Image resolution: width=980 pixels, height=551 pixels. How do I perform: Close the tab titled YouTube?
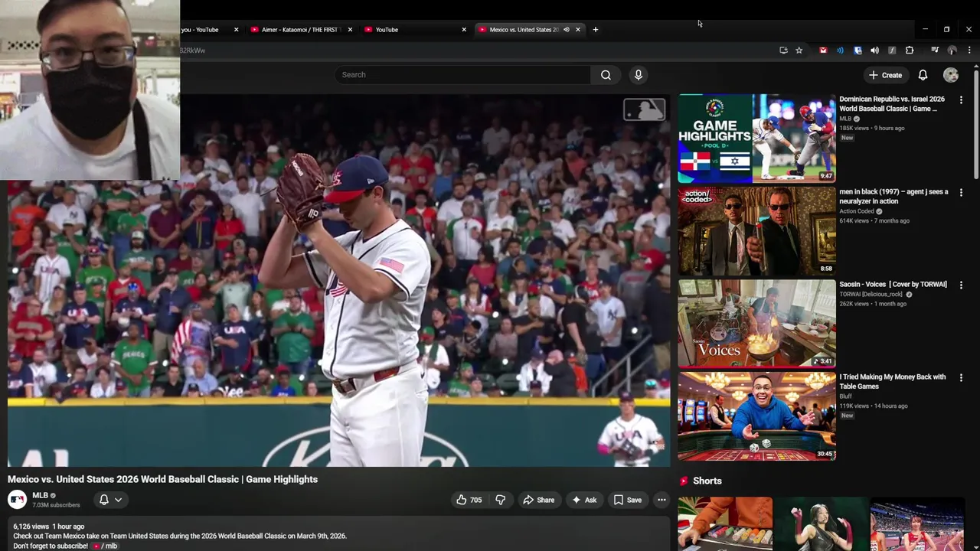coord(464,30)
